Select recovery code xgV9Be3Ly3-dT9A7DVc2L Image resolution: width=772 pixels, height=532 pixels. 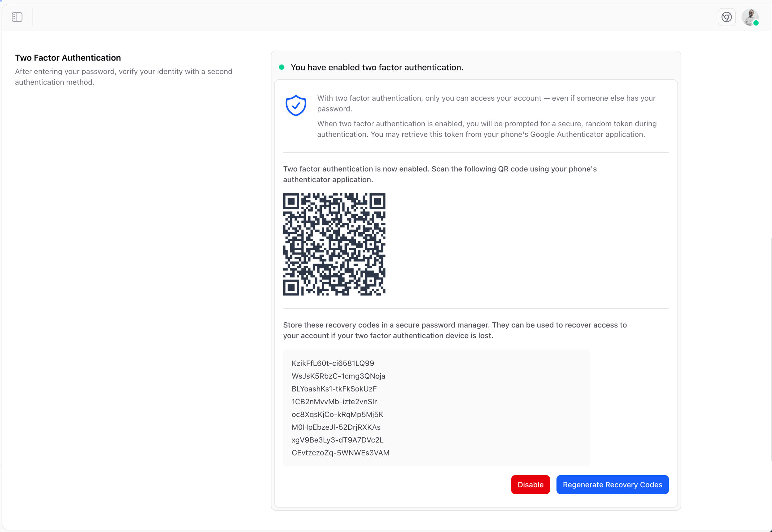point(337,440)
